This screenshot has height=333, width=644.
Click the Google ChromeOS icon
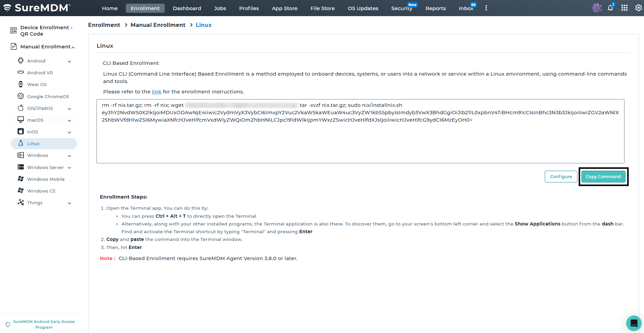pos(21,96)
